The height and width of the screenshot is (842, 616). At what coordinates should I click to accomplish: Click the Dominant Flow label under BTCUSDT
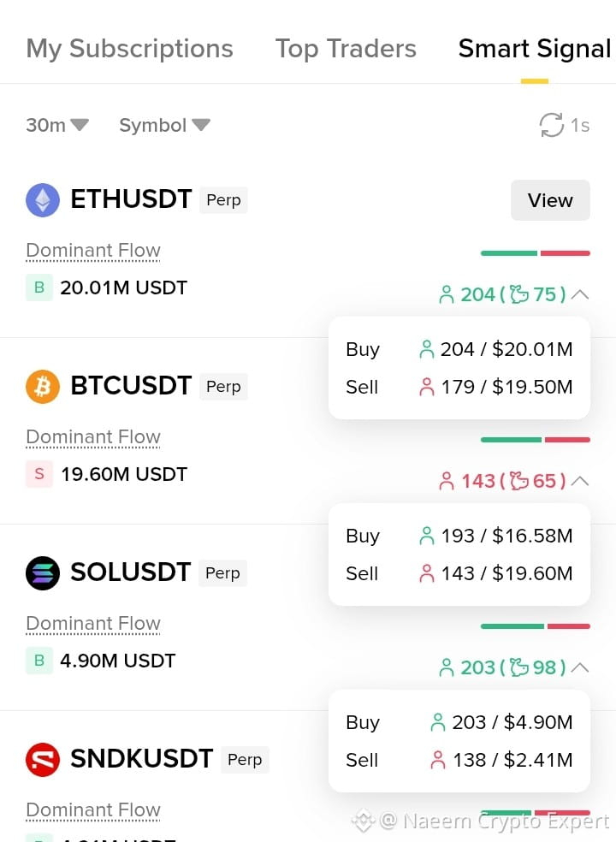[93, 437]
